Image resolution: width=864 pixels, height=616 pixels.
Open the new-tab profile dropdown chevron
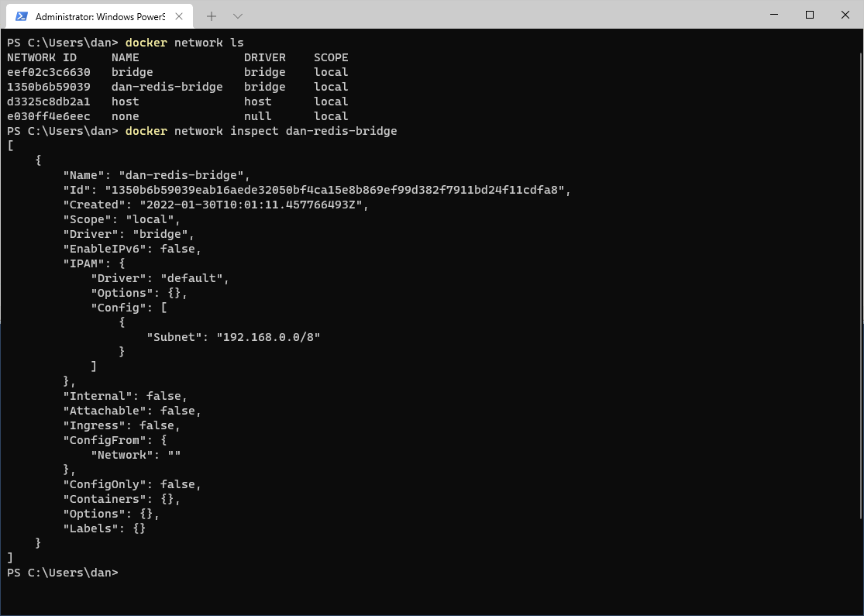click(237, 16)
